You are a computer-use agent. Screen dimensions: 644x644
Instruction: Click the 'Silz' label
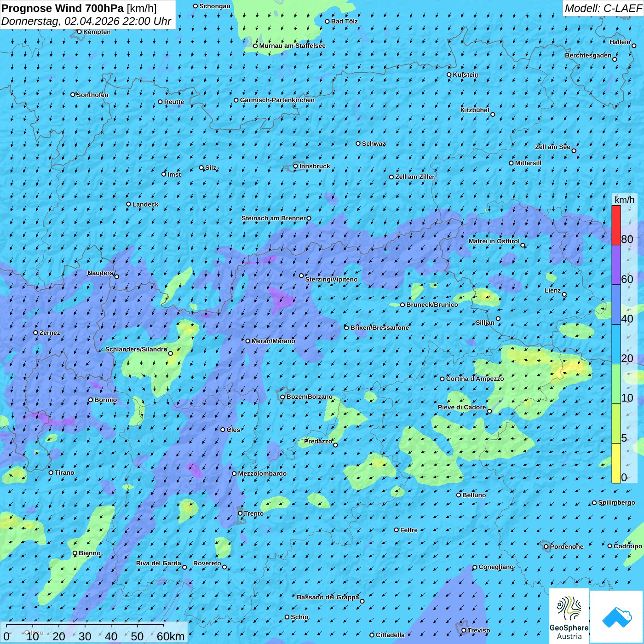211,167
